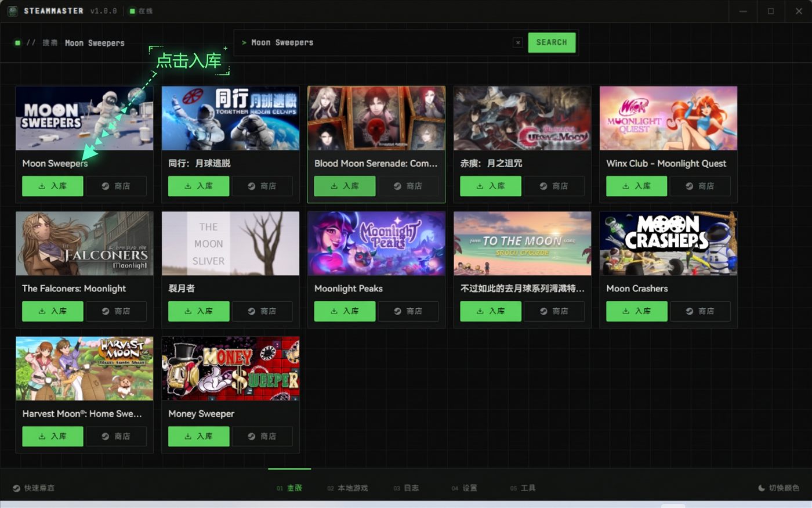Click 商店 under 裂月者
812x508 pixels.
pos(262,311)
